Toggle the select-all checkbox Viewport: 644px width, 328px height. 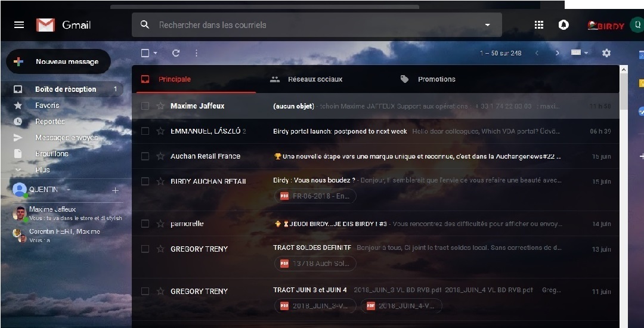145,53
